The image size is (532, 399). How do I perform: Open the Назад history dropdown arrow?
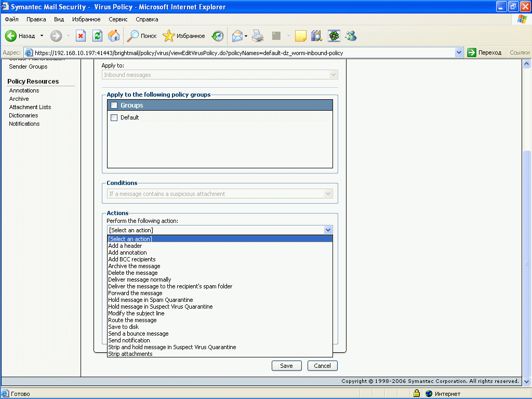pos(42,36)
